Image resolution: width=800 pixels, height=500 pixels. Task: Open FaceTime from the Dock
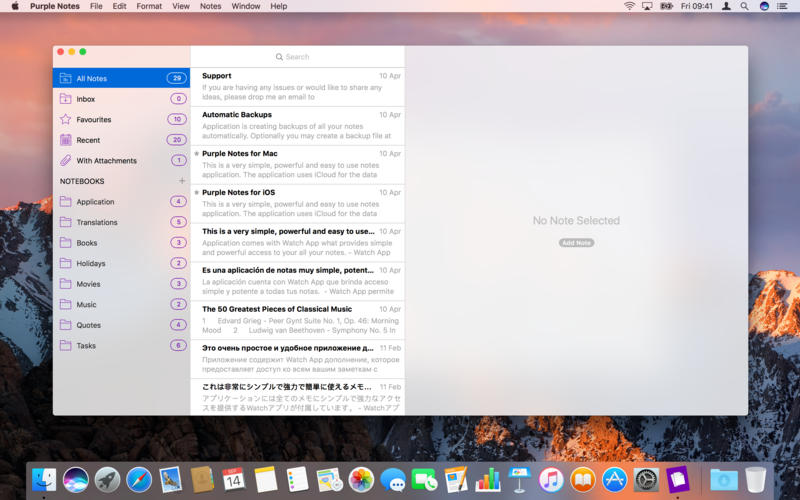click(x=424, y=480)
